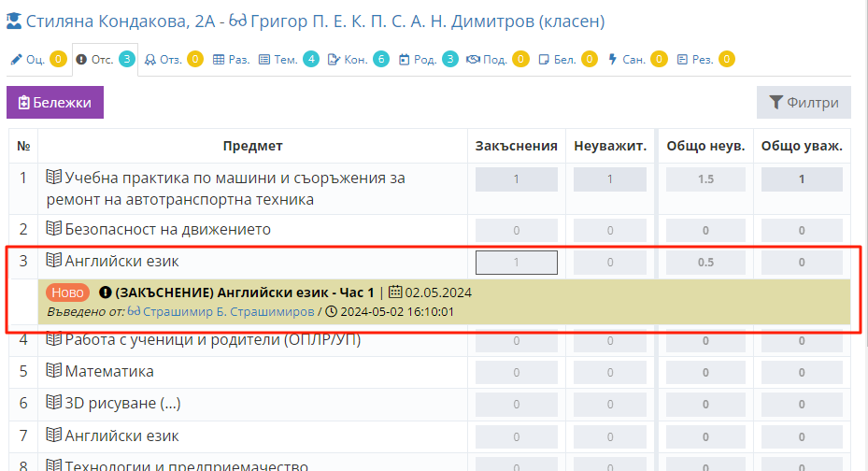The height and width of the screenshot is (471, 868).
Task: Open the Оц. (grades) tab with pencil icon
Action: coord(28,60)
